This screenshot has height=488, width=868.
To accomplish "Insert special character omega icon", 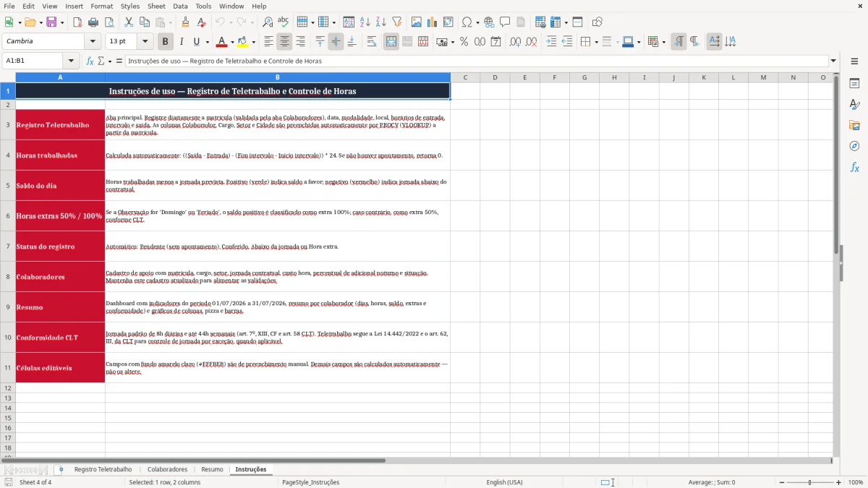I will (467, 22).
